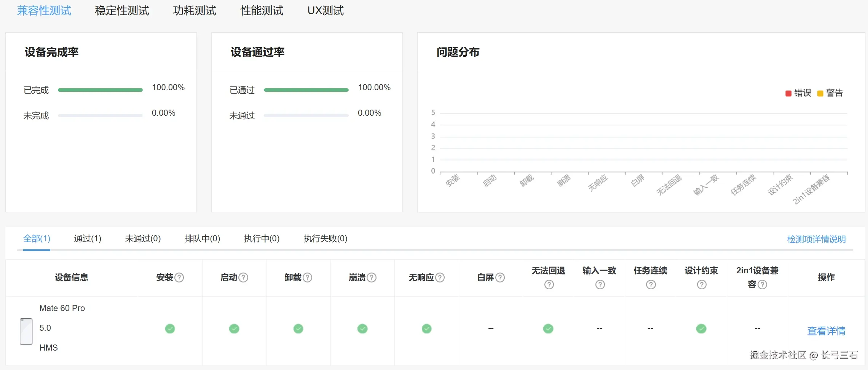Screen dimensions: 868x370
Task: Click the green pass icon under 安装
Action: pos(170,329)
